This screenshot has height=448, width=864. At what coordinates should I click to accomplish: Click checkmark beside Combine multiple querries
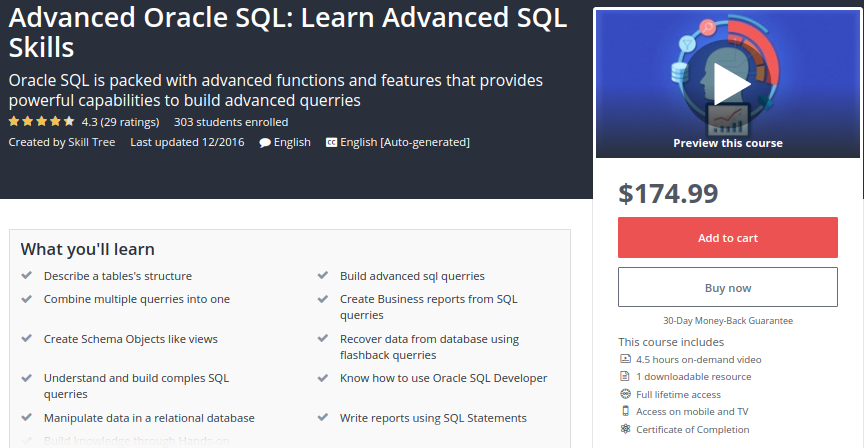[x=26, y=299]
